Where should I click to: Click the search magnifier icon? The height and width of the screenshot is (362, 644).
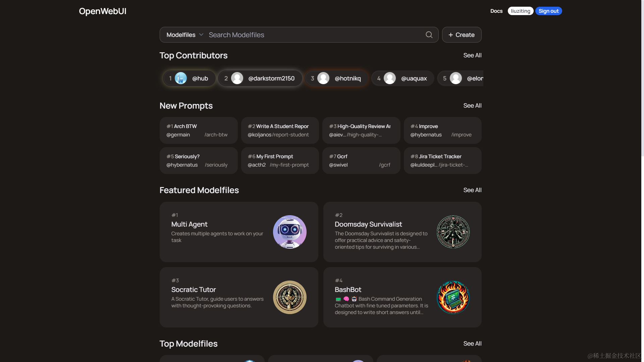(x=429, y=35)
